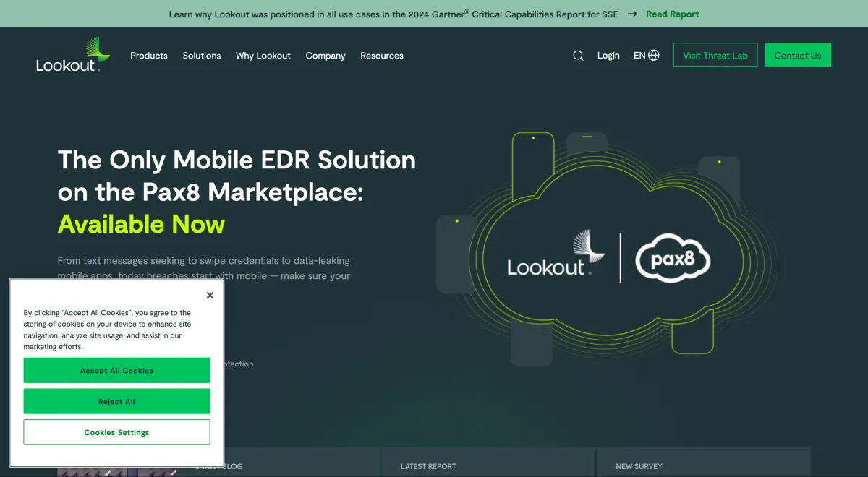Click the Contact Us button

[798, 56]
